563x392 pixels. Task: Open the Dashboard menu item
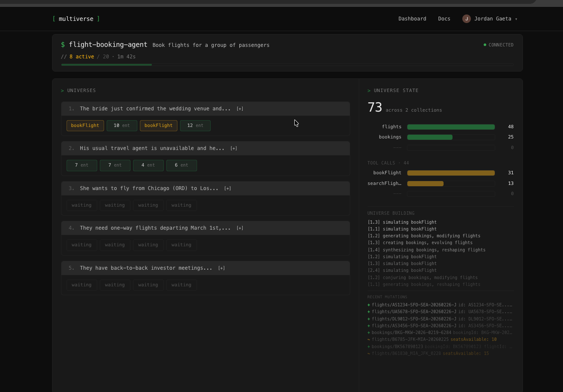tap(412, 19)
